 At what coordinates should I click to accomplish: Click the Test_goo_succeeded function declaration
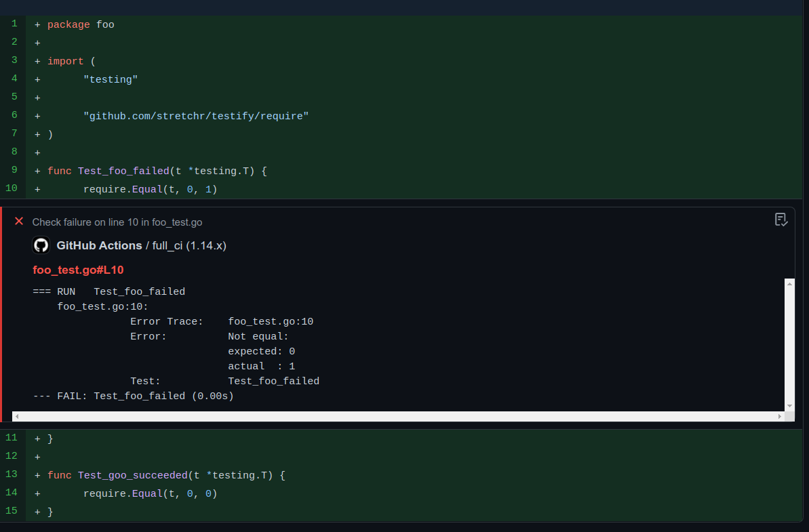(x=166, y=475)
